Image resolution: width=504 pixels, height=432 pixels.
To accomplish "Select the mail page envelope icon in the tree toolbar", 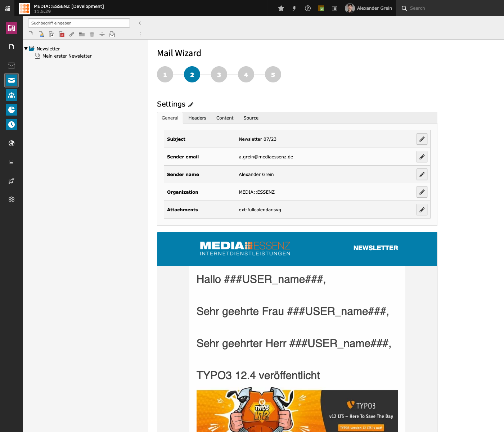I will [x=112, y=34].
